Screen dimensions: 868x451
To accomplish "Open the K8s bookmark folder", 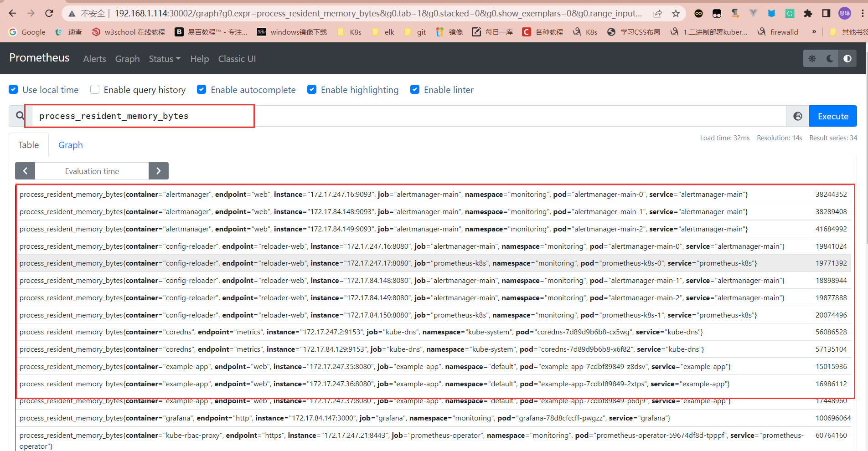I will coord(349,32).
